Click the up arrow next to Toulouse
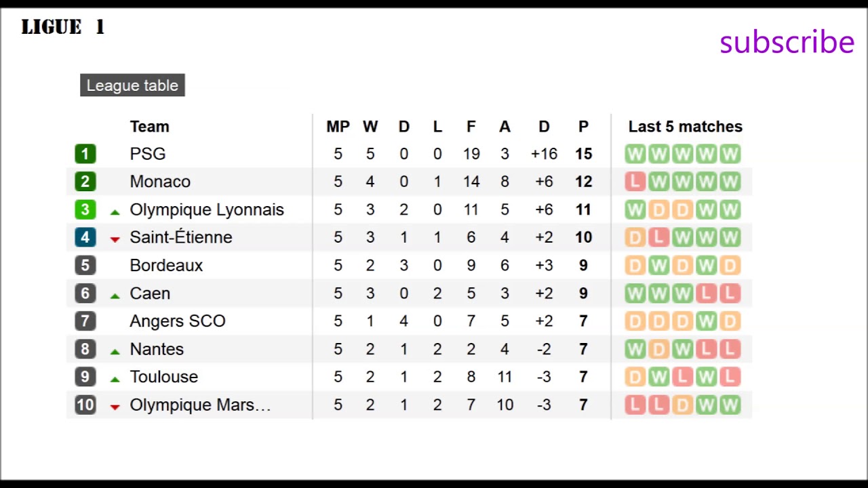 point(115,378)
